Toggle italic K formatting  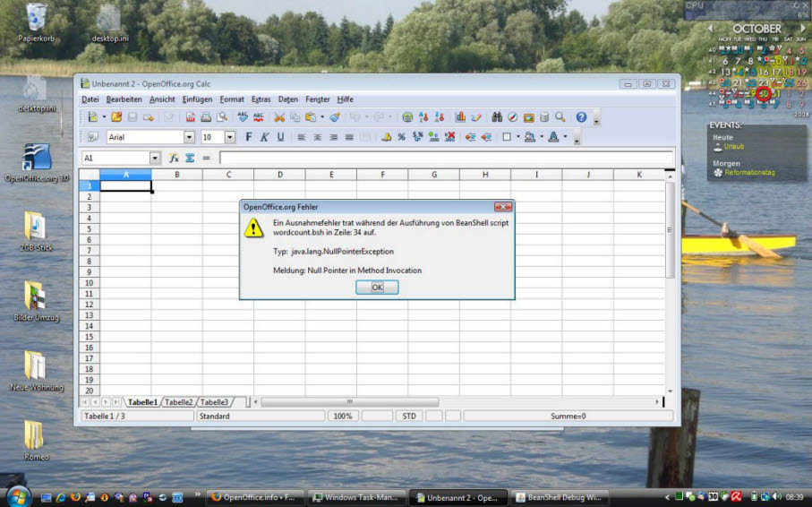(x=265, y=137)
